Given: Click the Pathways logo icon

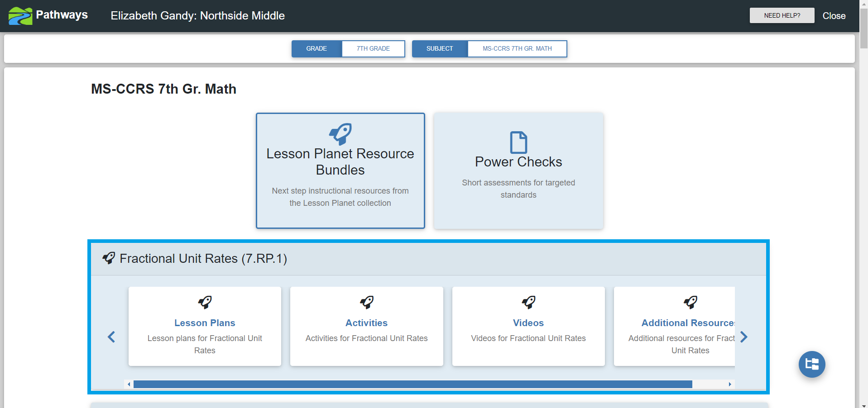Looking at the screenshot, I should (x=20, y=16).
